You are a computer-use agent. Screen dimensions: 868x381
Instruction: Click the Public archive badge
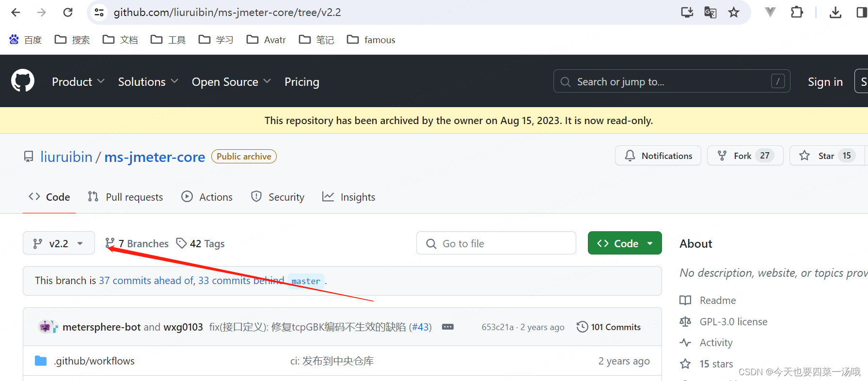click(x=244, y=157)
